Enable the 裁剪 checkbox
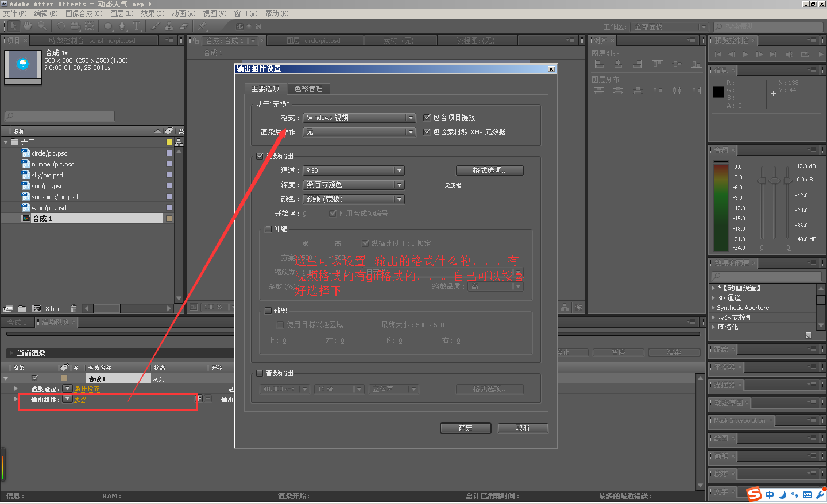 [268, 310]
